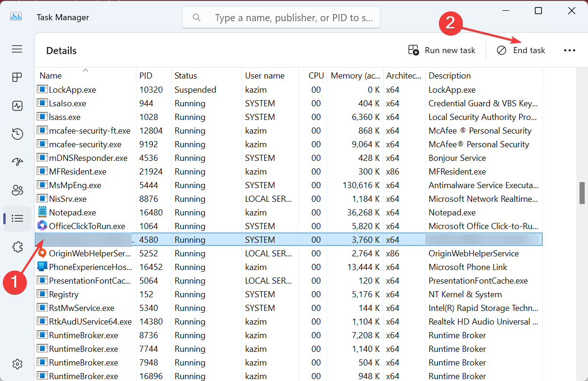Click the Microsoft Phone Link description
The height and width of the screenshot is (381, 588).
tap(468, 267)
